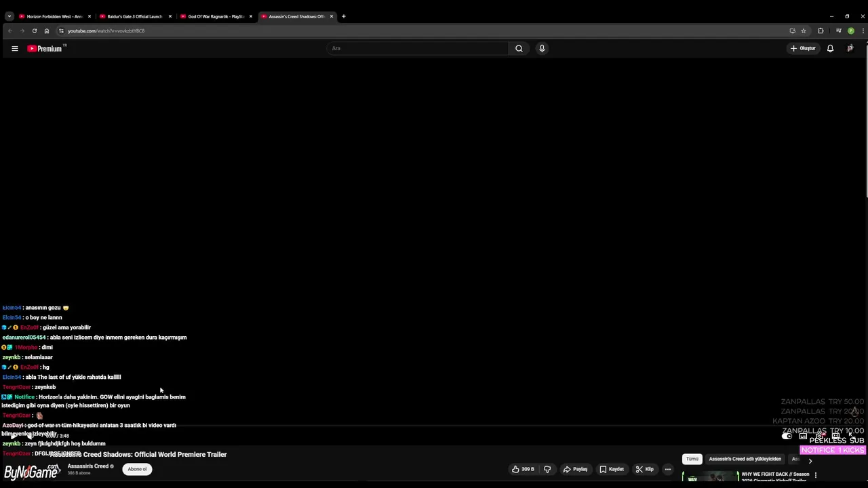Toggle the autoplay switch in player

[787, 436]
